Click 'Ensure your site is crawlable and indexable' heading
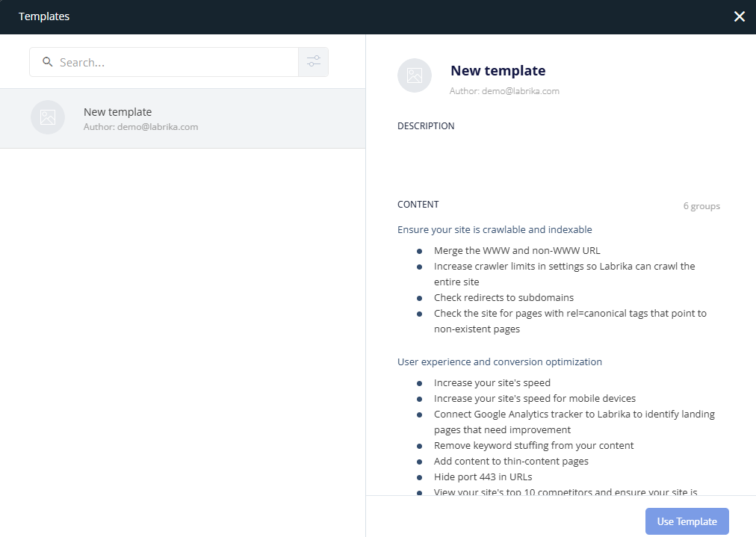The image size is (756, 537). coord(495,229)
